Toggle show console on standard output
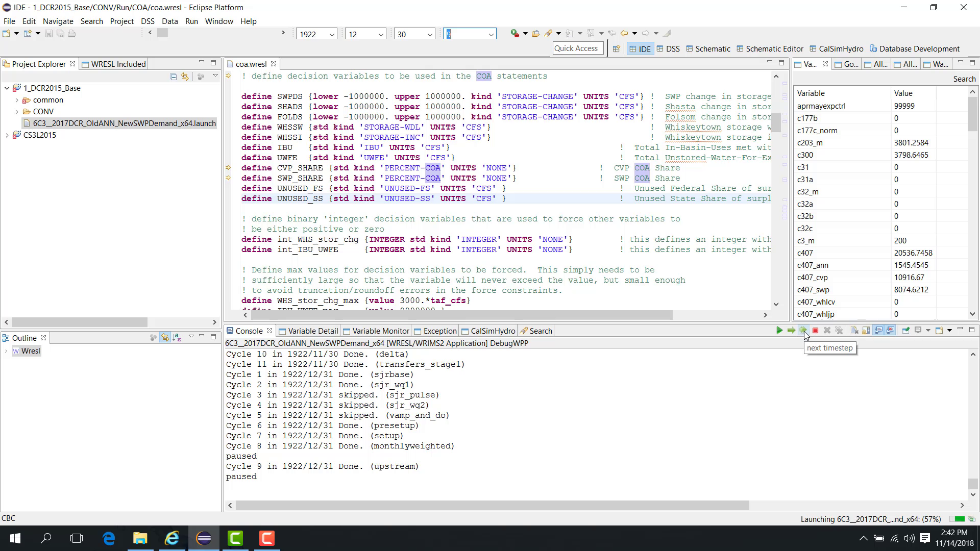Viewport: 980px width, 551px height. [878, 330]
